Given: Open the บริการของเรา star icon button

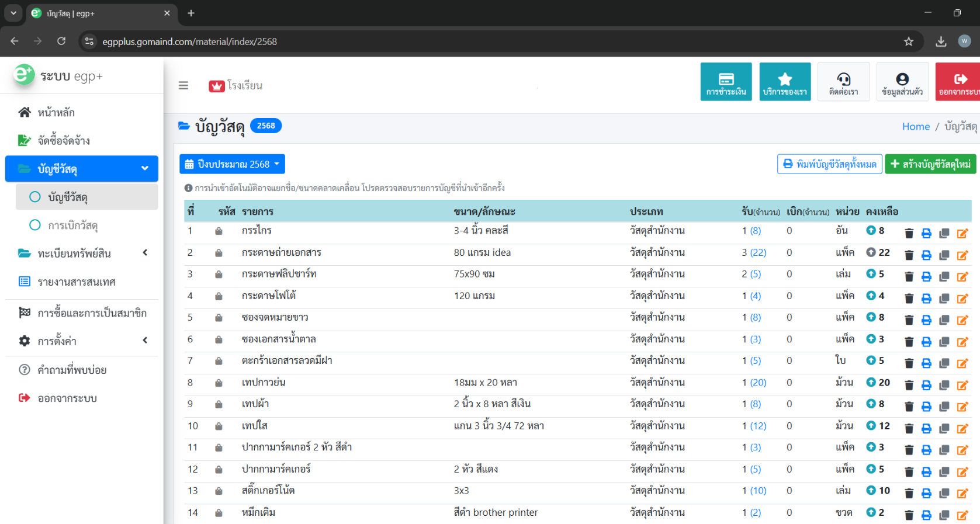Looking at the screenshot, I should 785,82.
